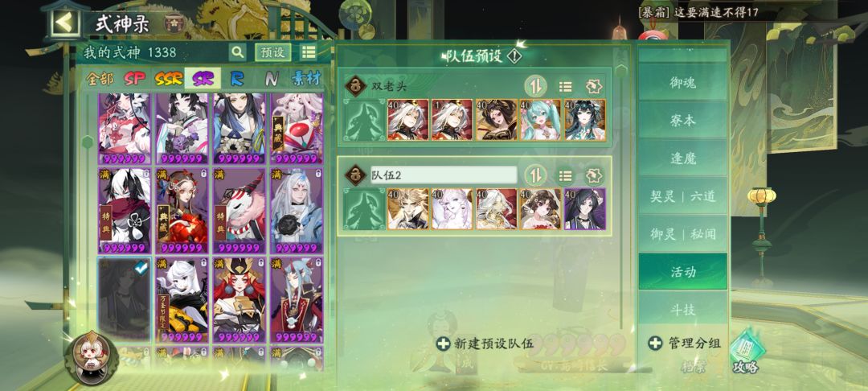Swap order icon for 双老头 team

(535, 86)
